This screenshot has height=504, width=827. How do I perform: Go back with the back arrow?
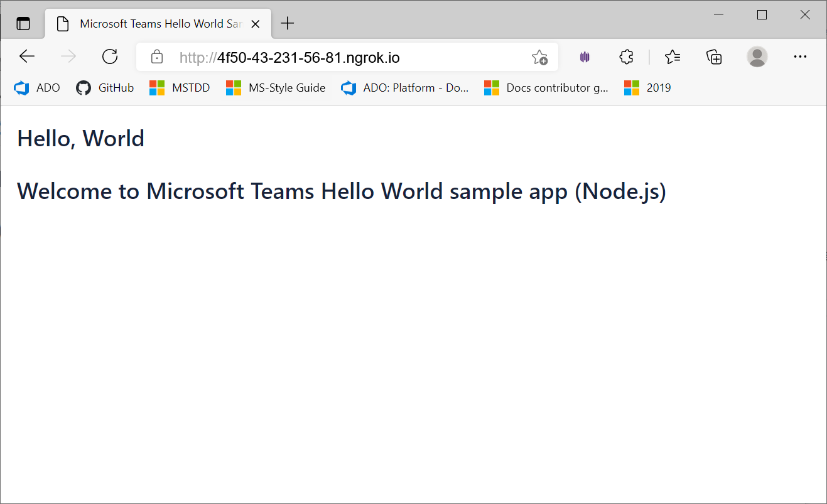pos(27,57)
